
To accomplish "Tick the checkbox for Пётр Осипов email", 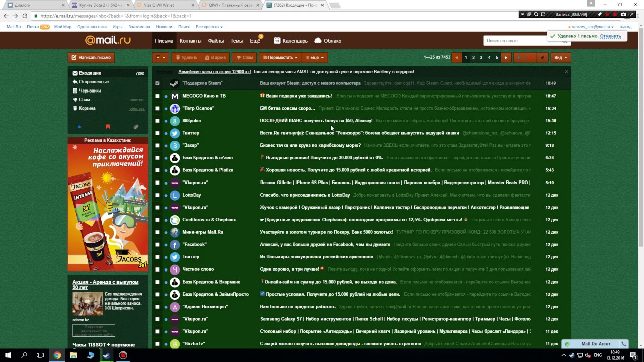I will [x=157, y=108].
